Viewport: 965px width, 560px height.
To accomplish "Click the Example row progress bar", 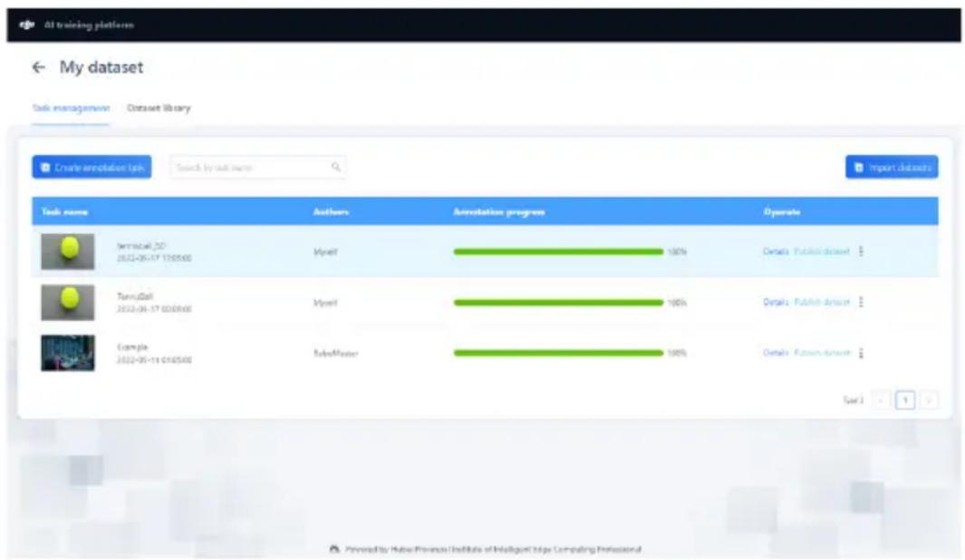I will [558, 353].
